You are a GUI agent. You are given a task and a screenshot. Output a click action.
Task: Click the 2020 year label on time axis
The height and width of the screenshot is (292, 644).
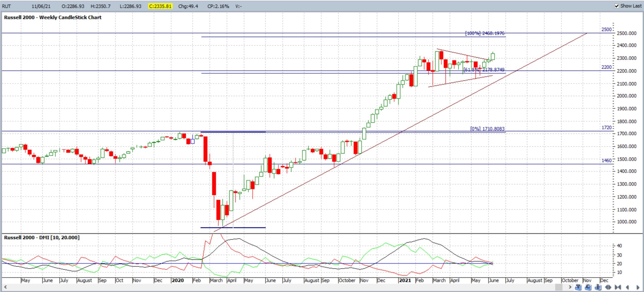(177, 280)
